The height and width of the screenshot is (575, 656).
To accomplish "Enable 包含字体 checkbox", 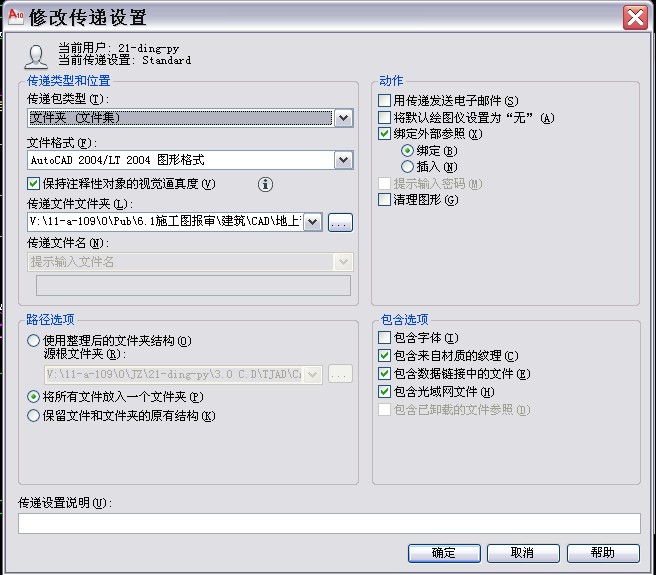I will (x=384, y=337).
